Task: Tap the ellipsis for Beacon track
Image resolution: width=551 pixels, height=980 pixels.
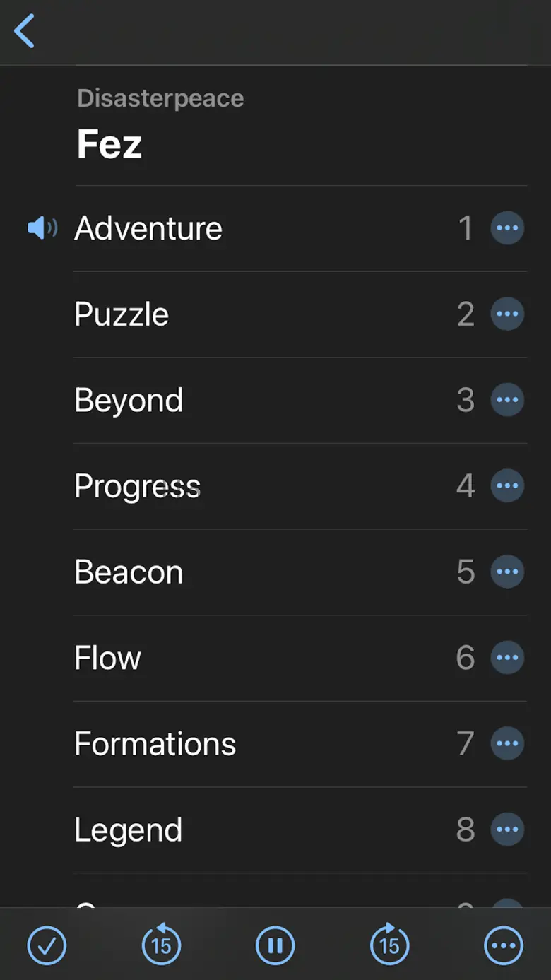Action: click(x=507, y=572)
